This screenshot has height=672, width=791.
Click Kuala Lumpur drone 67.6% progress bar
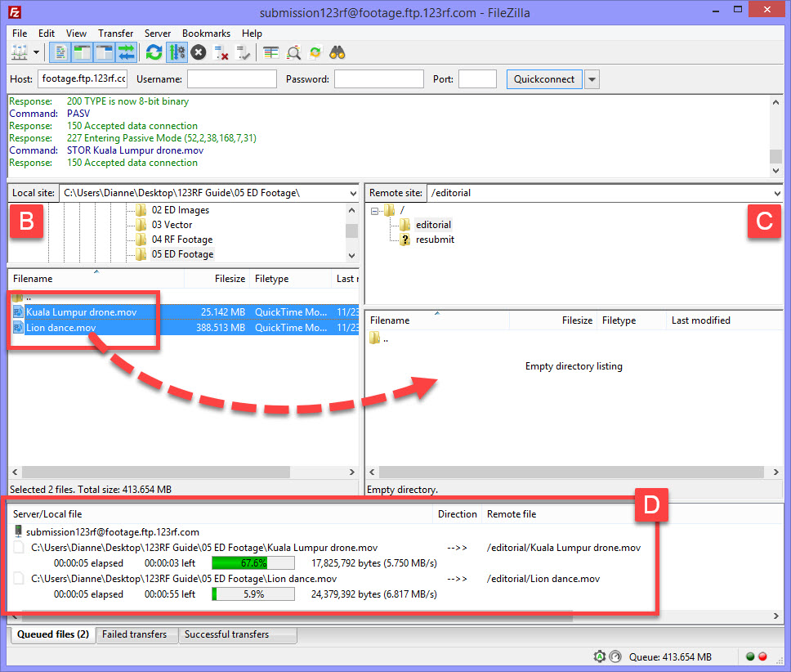253,563
